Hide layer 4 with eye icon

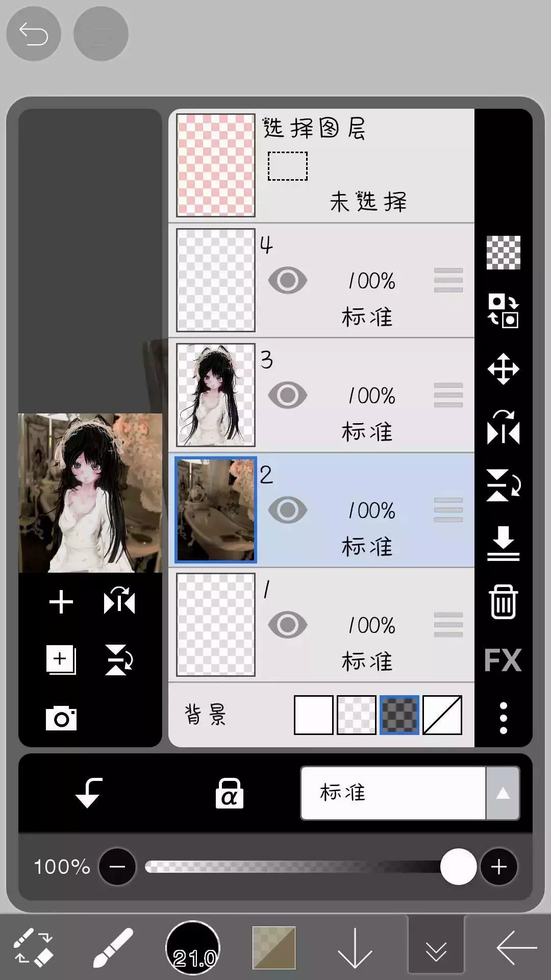288,281
